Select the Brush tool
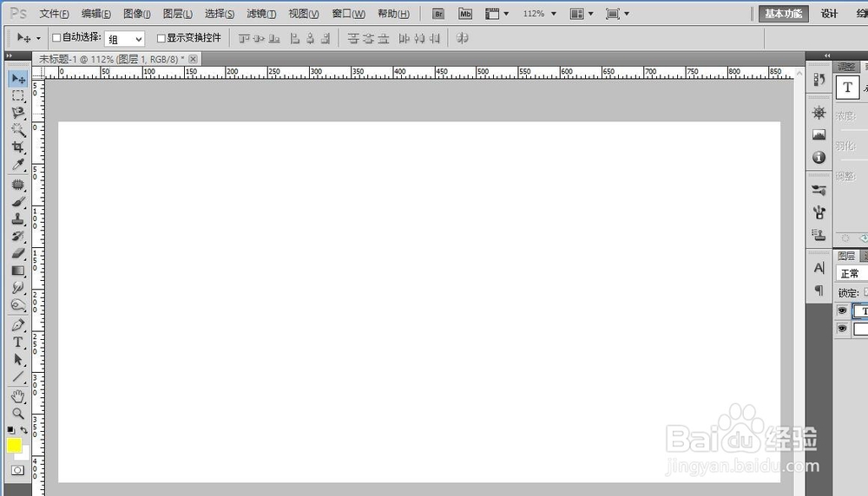868x496 pixels. (18, 202)
